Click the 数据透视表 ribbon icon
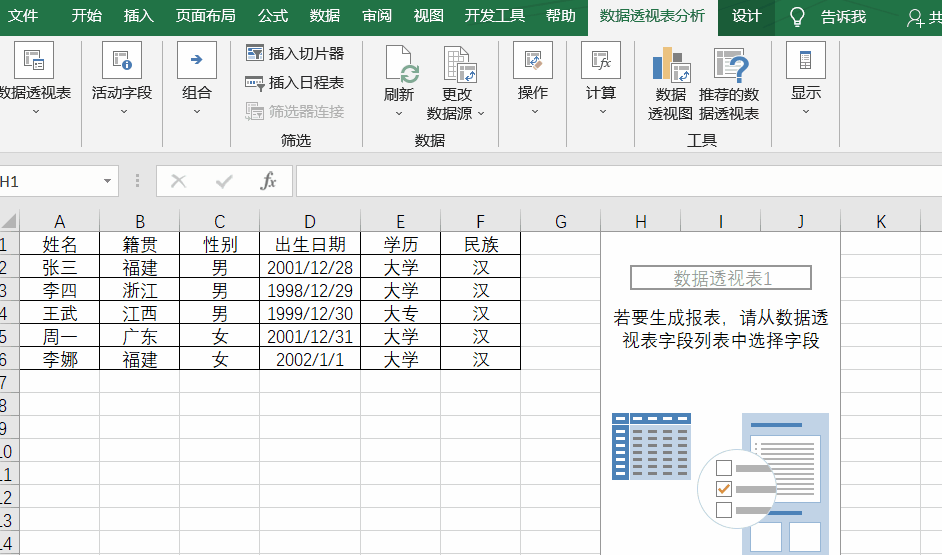 click(34, 60)
